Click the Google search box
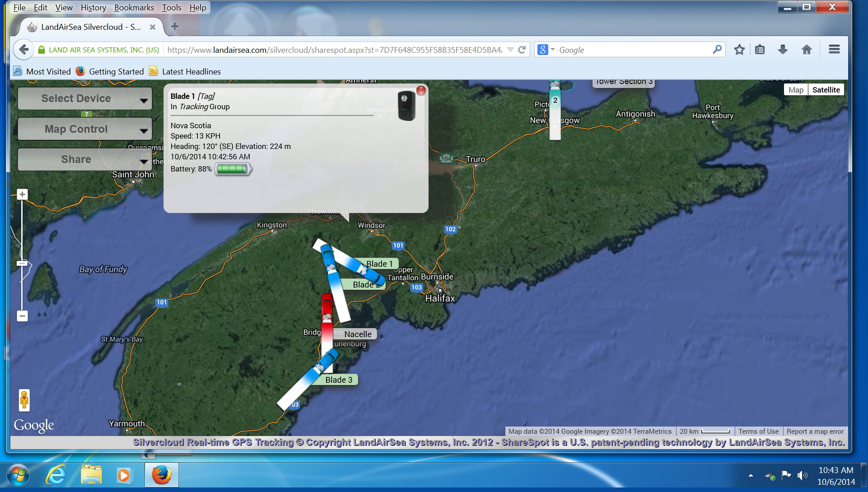The height and width of the screenshot is (492, 868). [632, 50]
